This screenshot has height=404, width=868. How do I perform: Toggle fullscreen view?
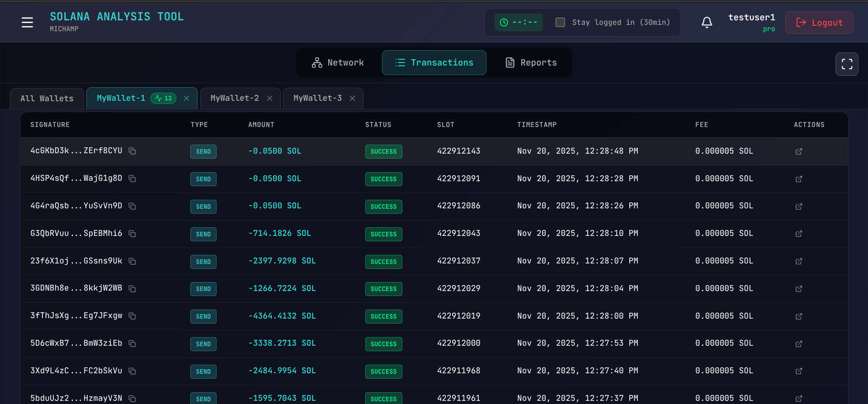pyautogui.click(x=847, y=64)
